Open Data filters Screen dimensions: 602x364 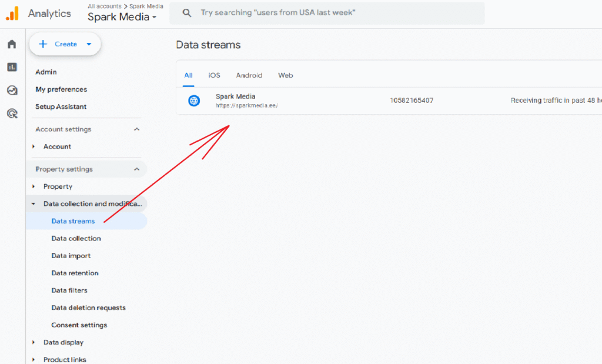coord(69,290)
